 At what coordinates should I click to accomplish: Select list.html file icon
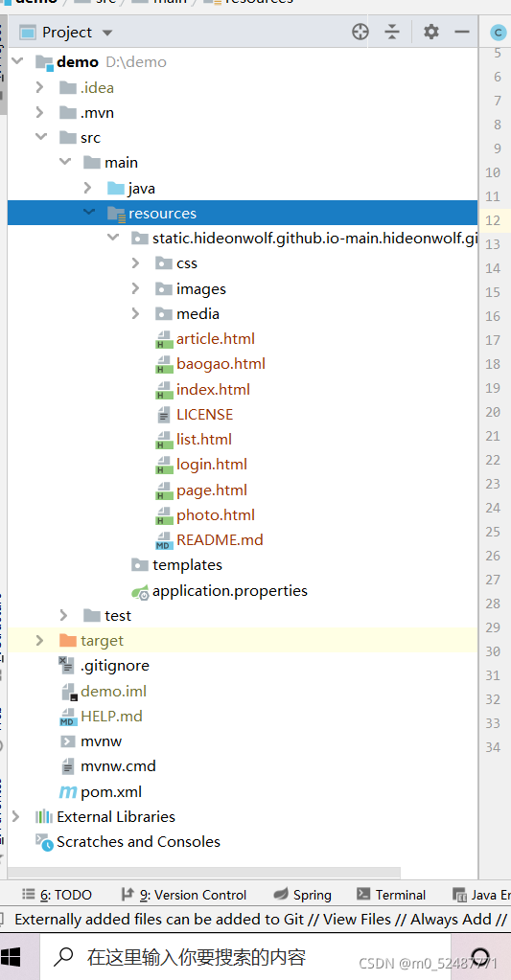(164, 440)
